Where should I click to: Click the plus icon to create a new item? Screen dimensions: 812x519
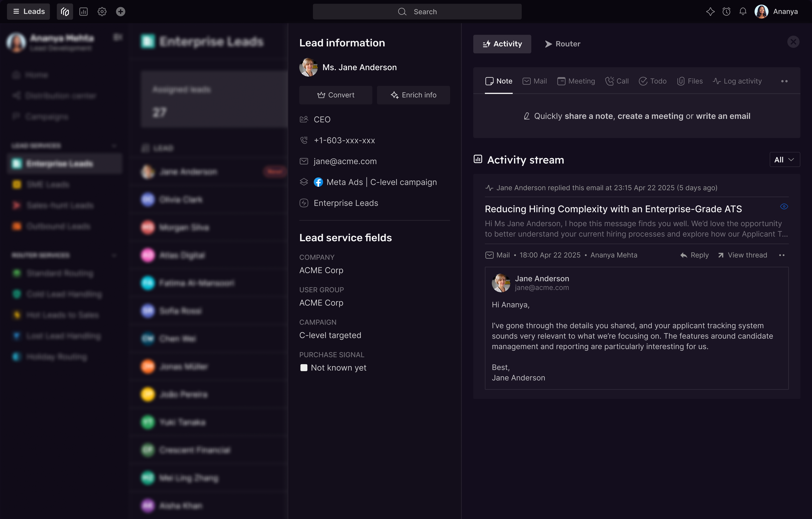pyautogui.click(x=120, y=11)
